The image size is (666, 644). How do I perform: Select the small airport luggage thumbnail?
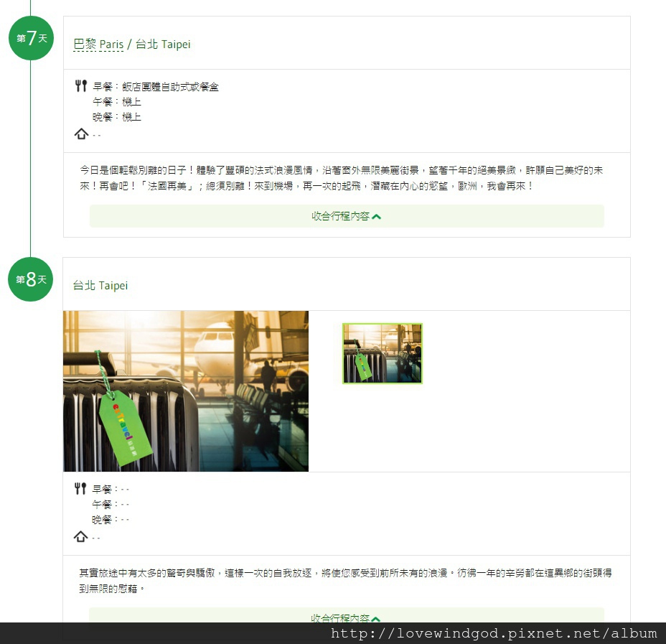click(x=383, y=353)
